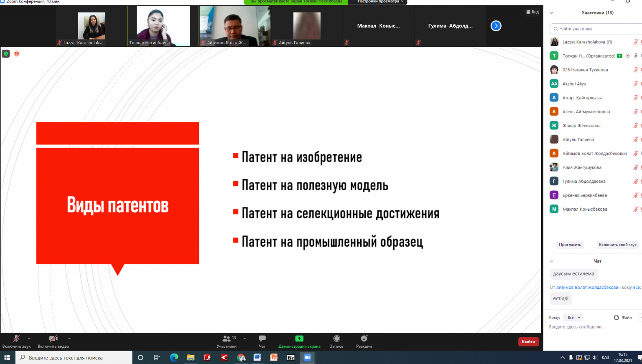
Task: Open the Вид layout menu
Action: [x=532, y=12]
